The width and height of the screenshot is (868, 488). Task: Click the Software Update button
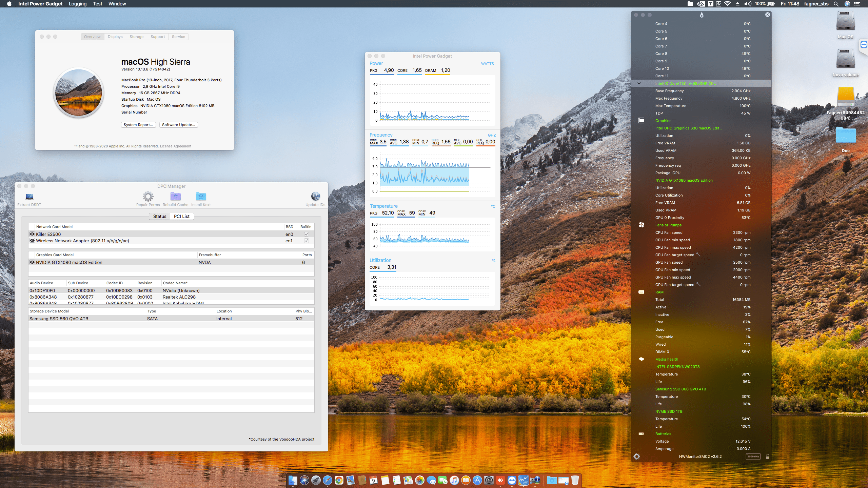point(178,125)
